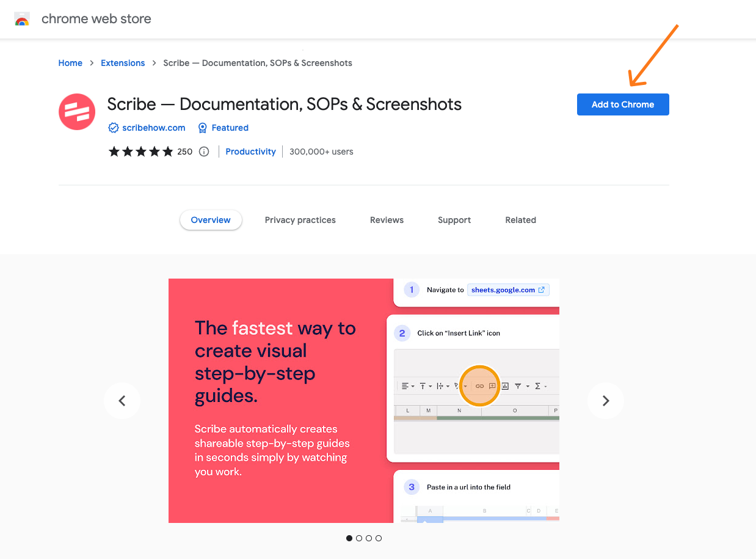This screenshot has height=559, width=756.
Task: Click the verified publisher badge icon
Action: tap(113, 128)
